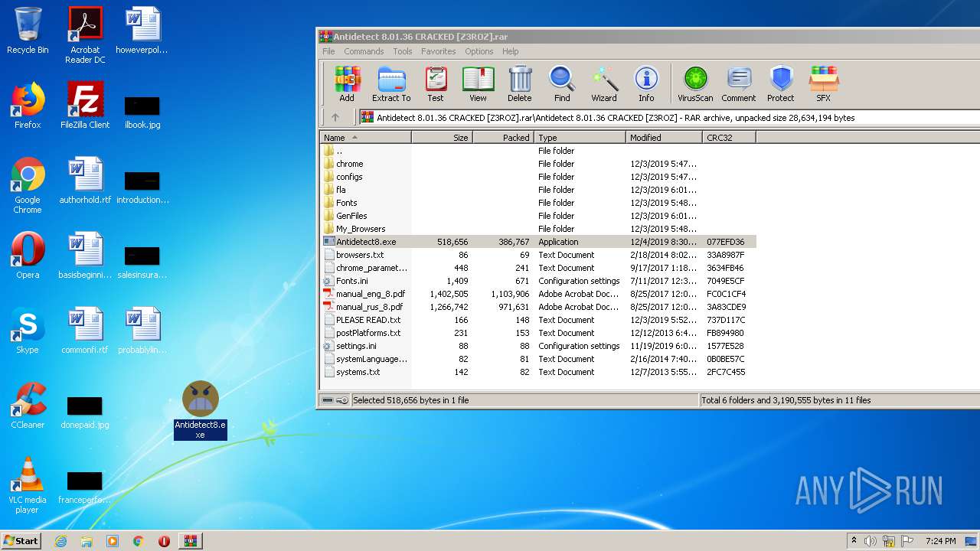
Task: Open the Tools menu
Action: (403, 51)
